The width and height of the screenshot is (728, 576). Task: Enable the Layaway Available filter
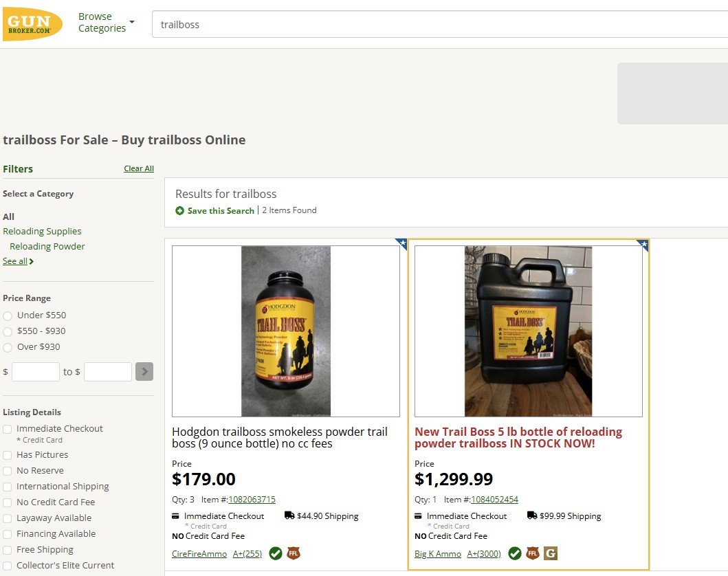(x=8, y=518)
